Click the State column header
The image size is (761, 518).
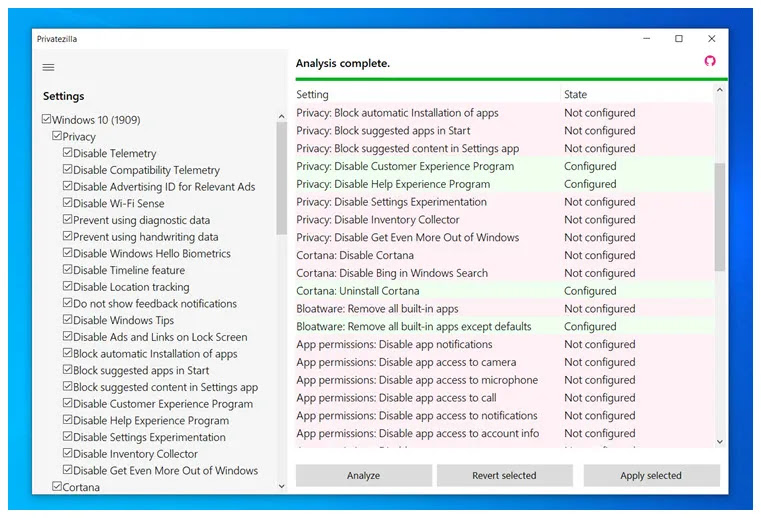point(637,94)
